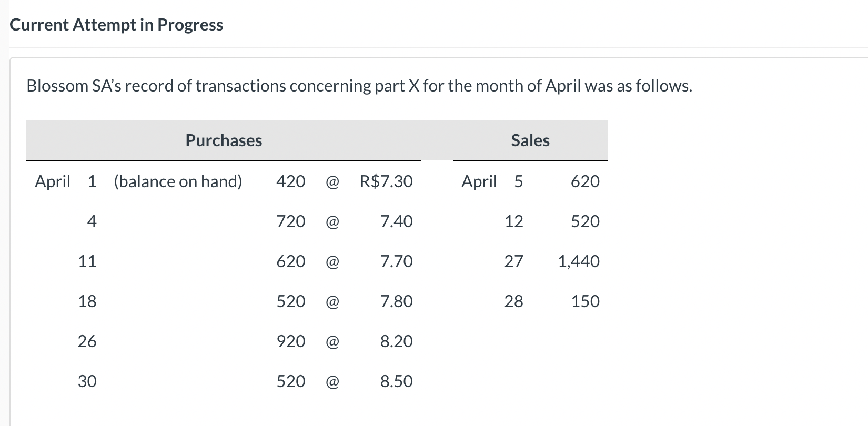
Task: Click the 720 units purchase quantity
Action: (x=291, y=221)
